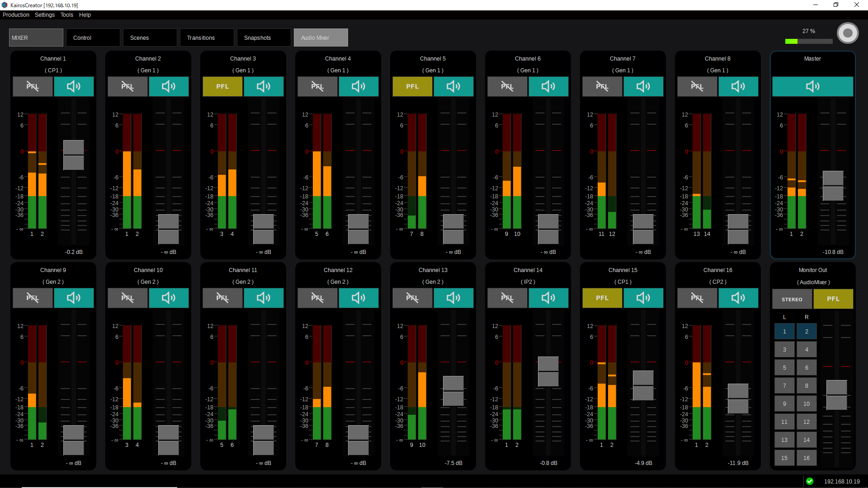Mute Channel 14 IP2 audio
This screenshot has height=488, width=868.
548,298
